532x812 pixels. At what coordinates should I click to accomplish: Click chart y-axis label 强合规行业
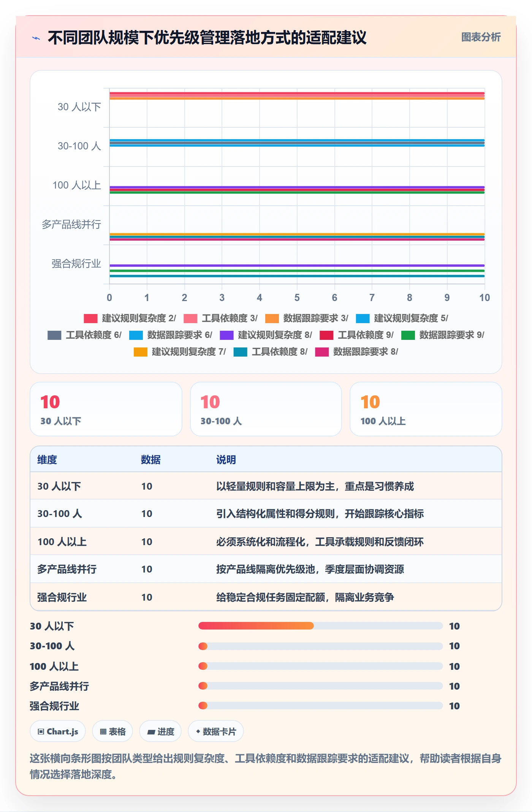tap(76, 263)
